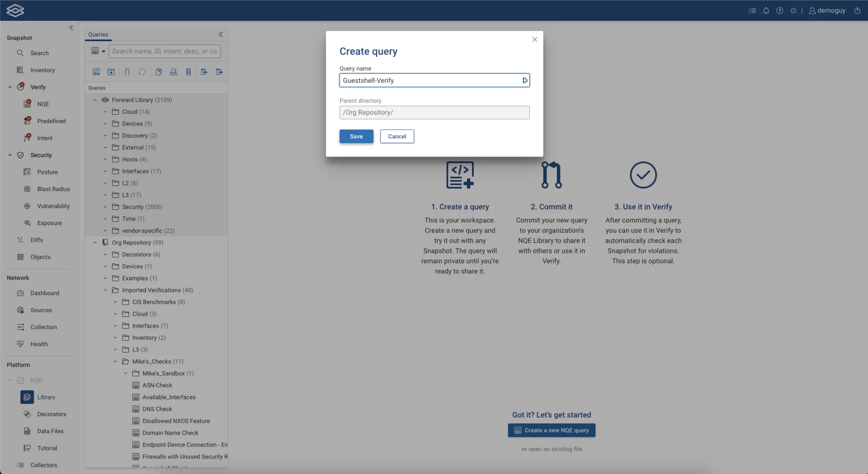Cancel the Create query dialog
Screen dimensions: 868x474
click(397, 136)
